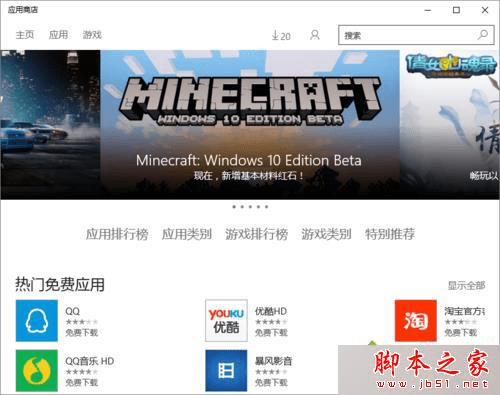Viewport: 500px width, 395px height.
Task: Click 免费下载 under 暴风影音
Action: click(x=271, y=382)
